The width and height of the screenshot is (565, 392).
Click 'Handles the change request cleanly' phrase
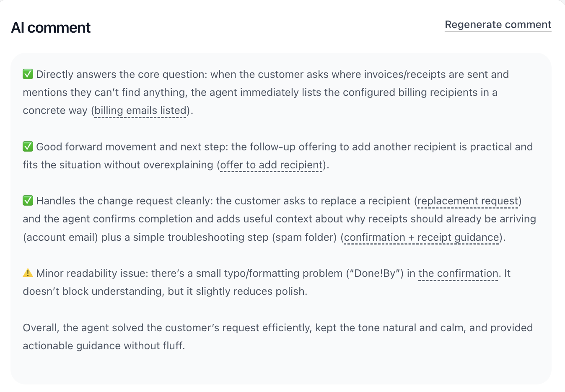tap(124, 201)
